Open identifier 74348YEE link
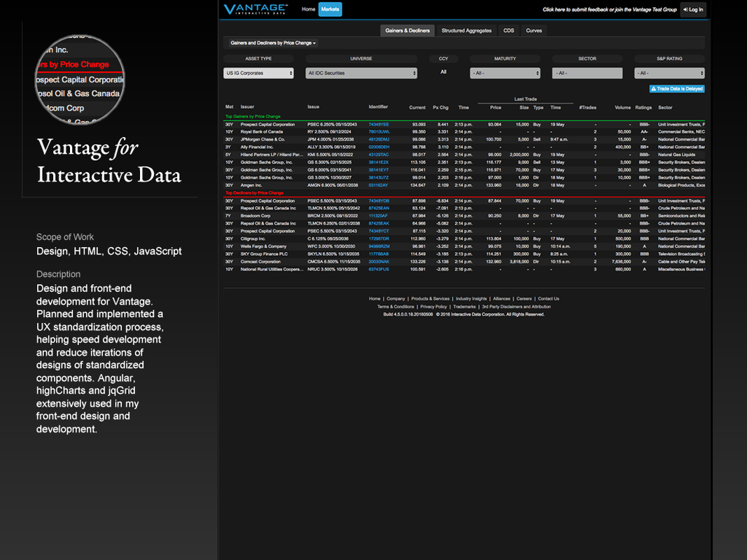 (379, 125)
